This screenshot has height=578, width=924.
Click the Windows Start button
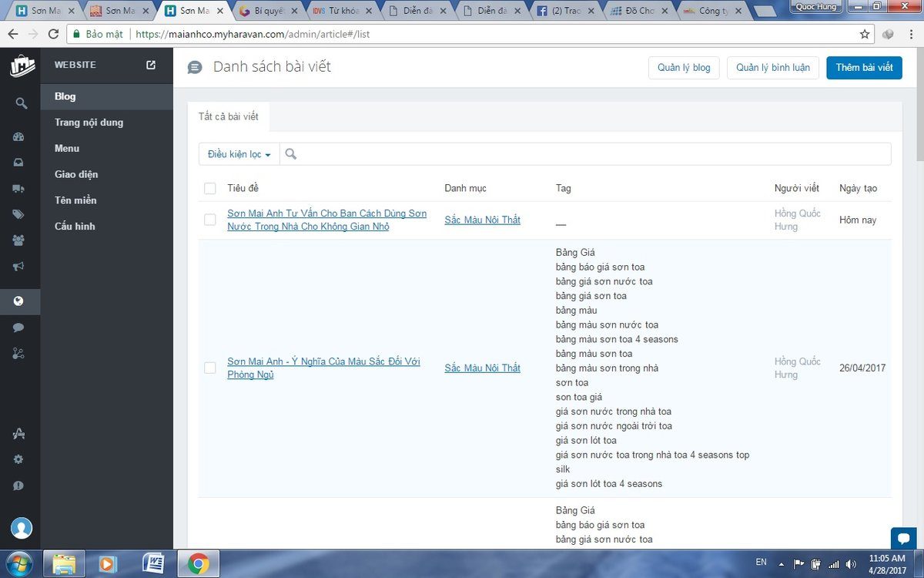(x=21, y=563)
